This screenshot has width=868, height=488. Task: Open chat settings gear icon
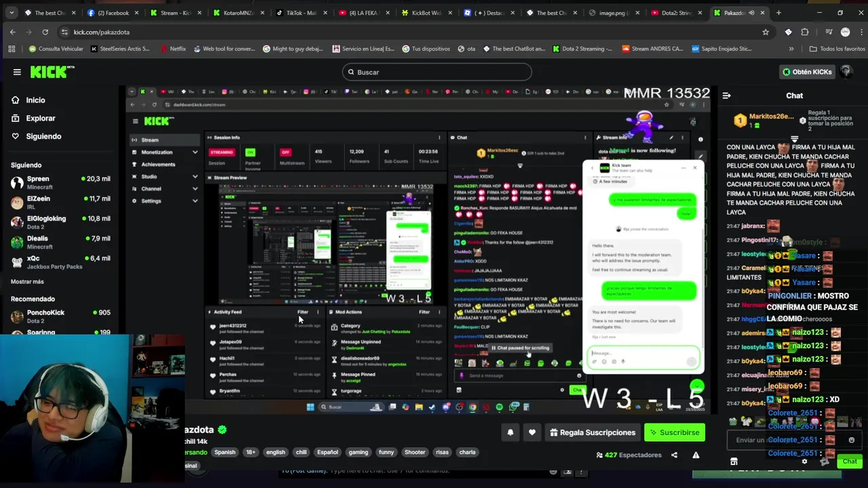(804, 462)
